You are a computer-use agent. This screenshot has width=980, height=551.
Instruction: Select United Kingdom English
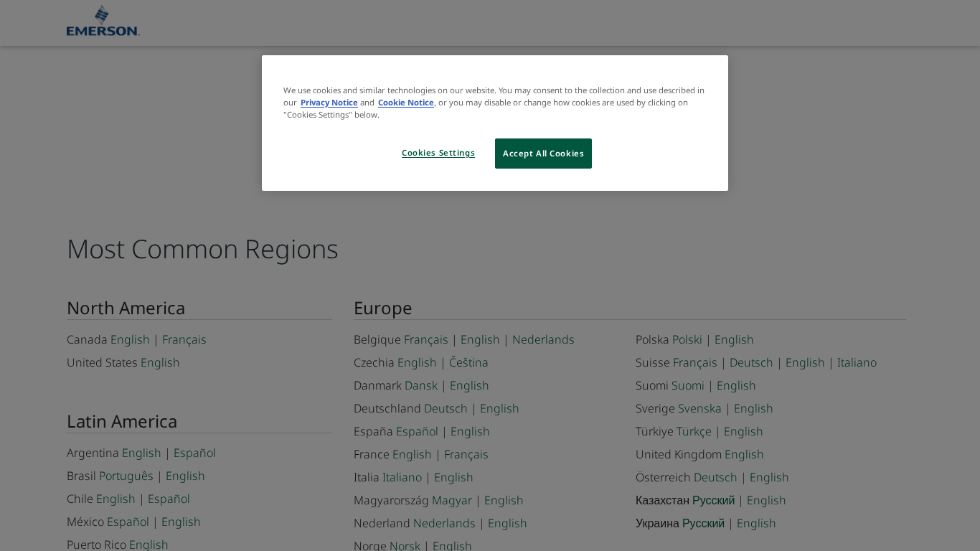click(x=744, y=454)
